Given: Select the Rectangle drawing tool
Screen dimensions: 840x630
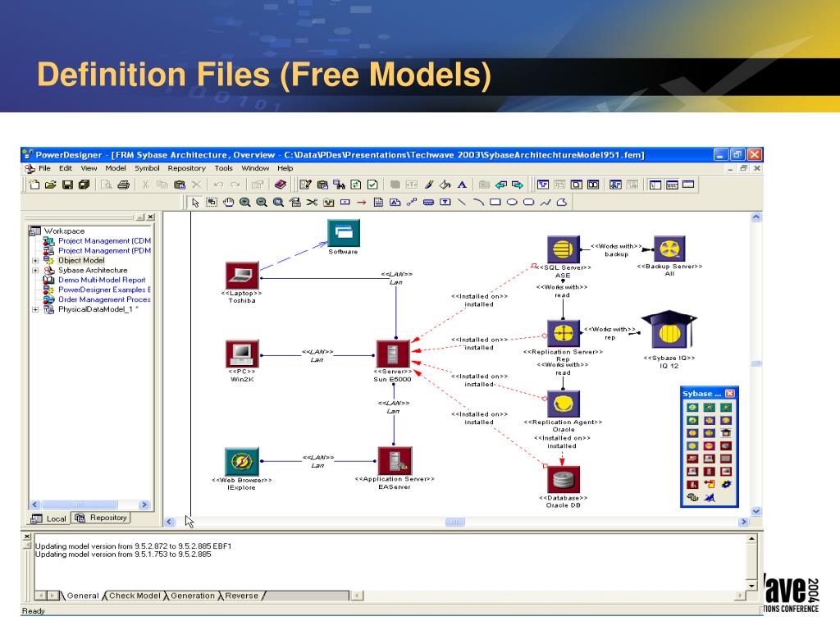Looking at the screenshot, I should point(495,203).
